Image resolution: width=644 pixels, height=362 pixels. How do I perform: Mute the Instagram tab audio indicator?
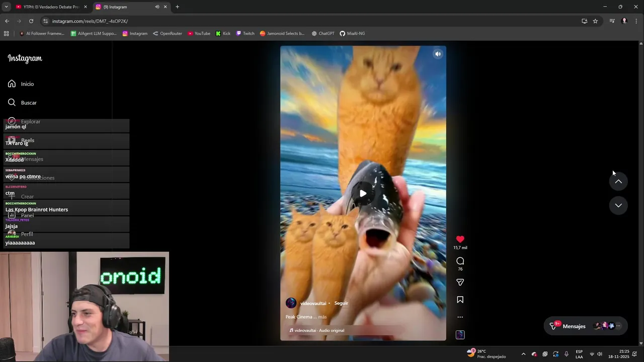pos(157,7)
